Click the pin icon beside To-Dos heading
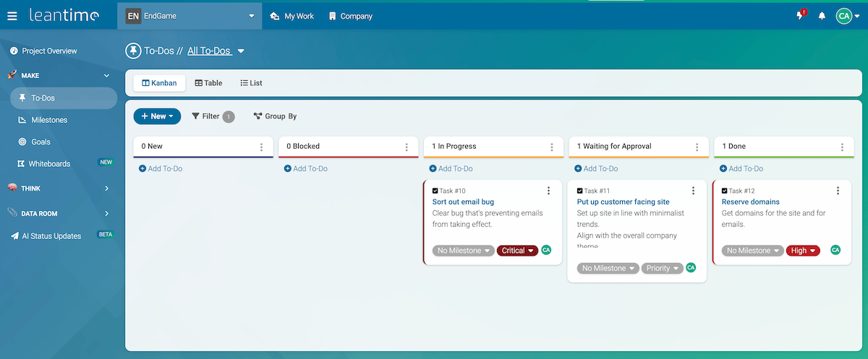The height and width of the screenshot is (359, 868). [x=133, y=51]
